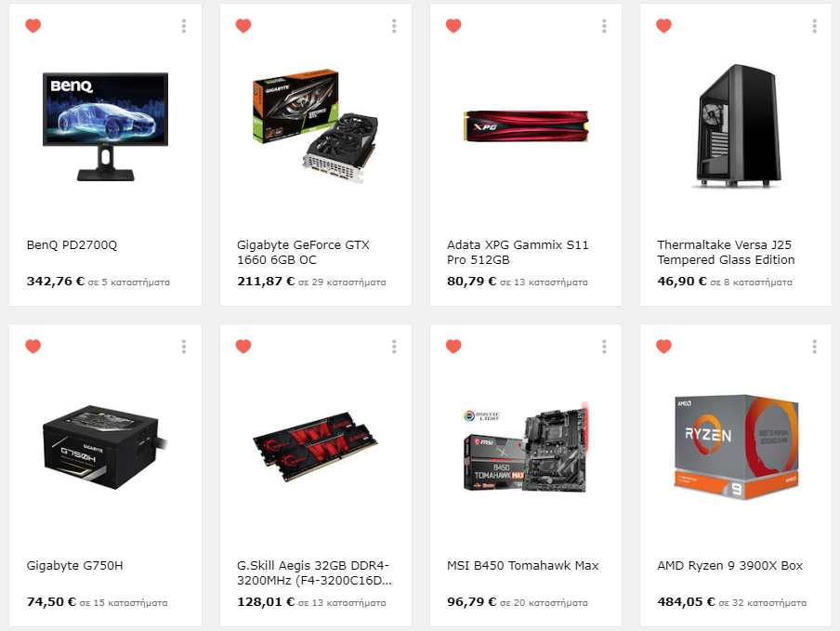Expand more options on Adata XPG Gammix card
Image resolution: width=840 pixels, height=631 pixels.
(x=604, y=26)
